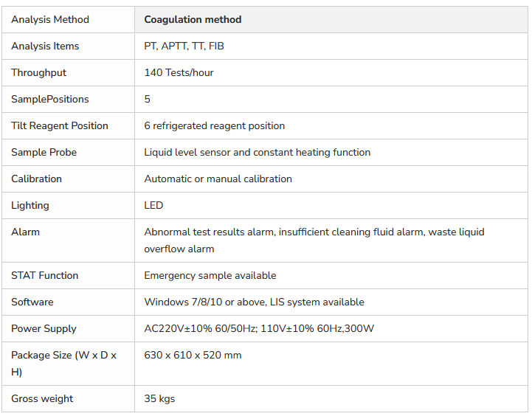Select "Automatic or manual calibration" value
532x419 pixels.
[218, 179]
